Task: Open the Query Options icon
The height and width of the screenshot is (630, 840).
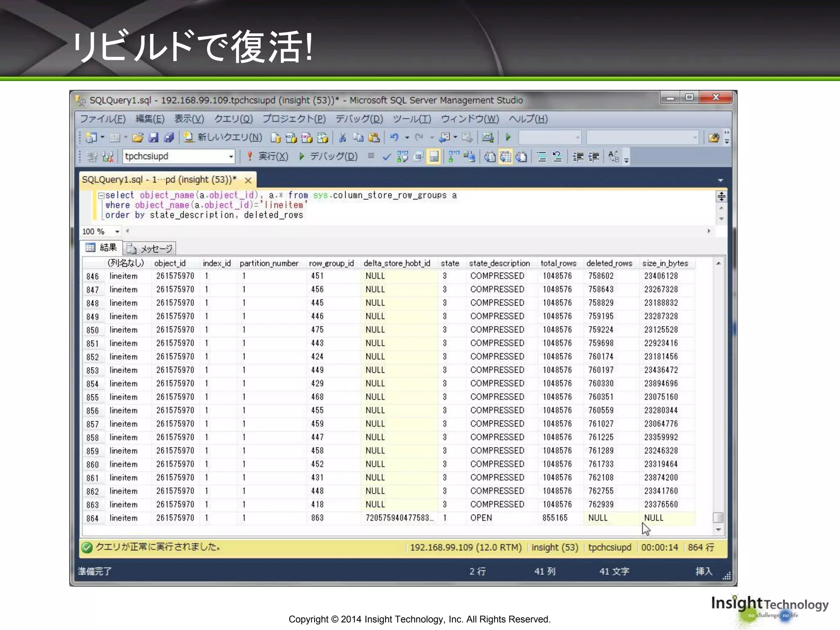Action: click(x=418, y=157)
